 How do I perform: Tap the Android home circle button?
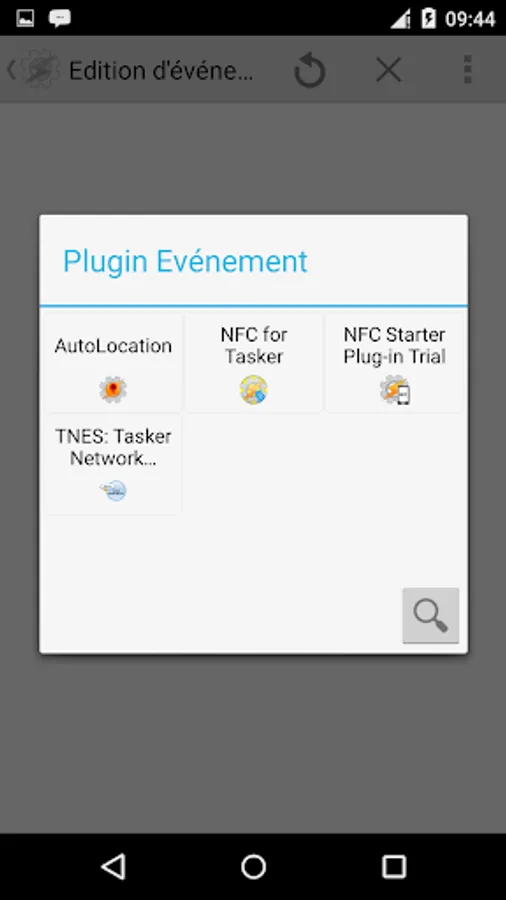pyautogui.click(x=253, y=867)
